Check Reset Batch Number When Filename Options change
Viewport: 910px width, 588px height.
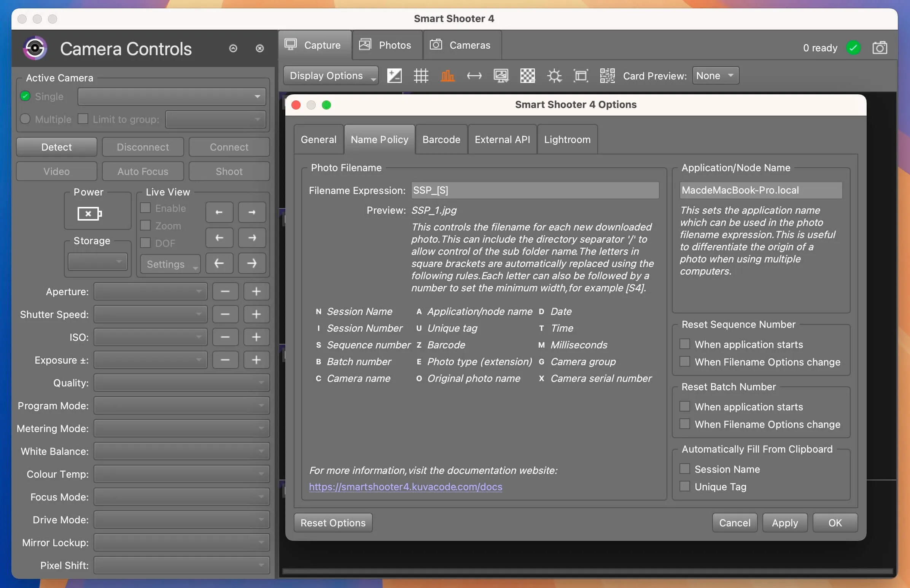[685, 424]
